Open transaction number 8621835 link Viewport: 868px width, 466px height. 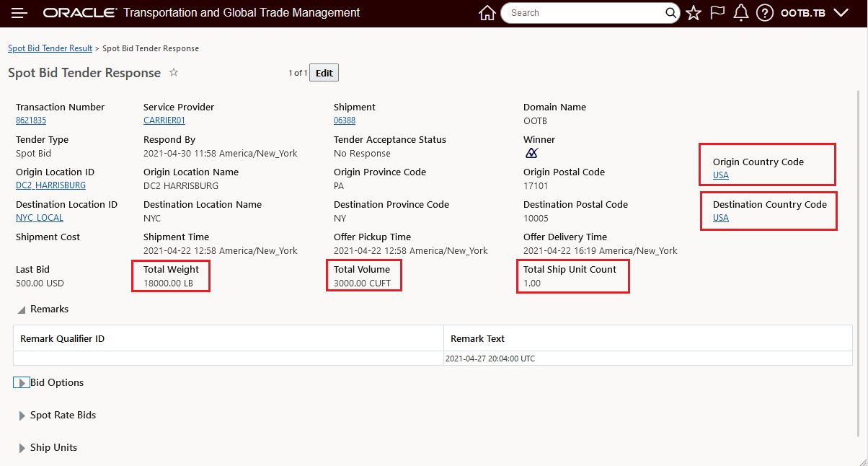(x=31, y=120)
